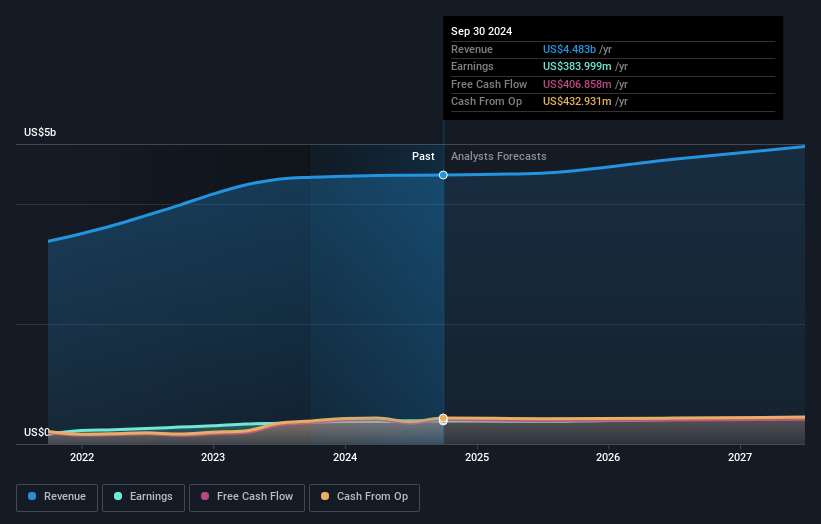Click the orange Cash From Op data point marker

click(x=443, y=418)
